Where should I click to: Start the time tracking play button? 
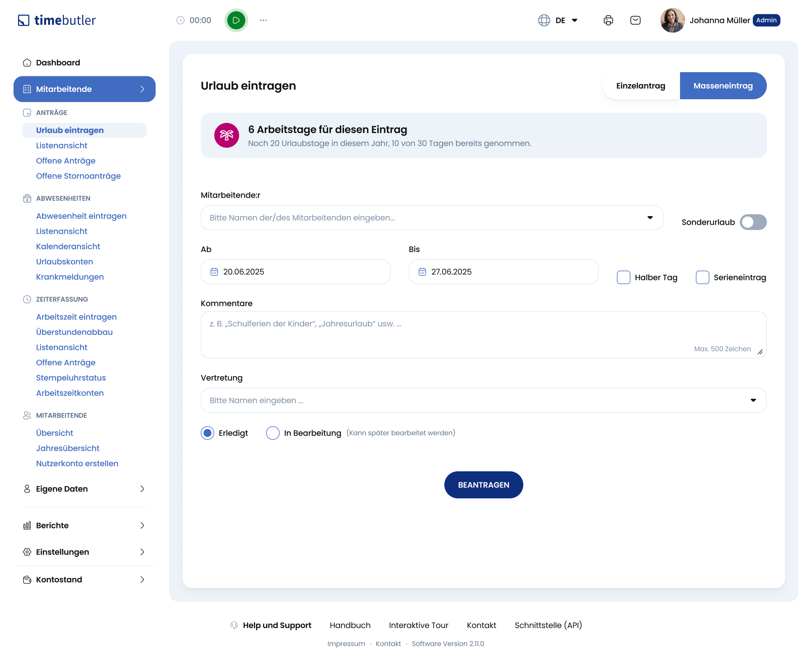[236, 20]
